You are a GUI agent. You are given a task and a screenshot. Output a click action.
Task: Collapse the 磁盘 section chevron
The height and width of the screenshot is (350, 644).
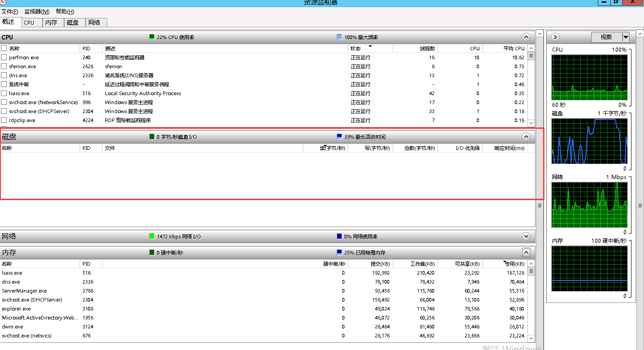coord(527,136)
